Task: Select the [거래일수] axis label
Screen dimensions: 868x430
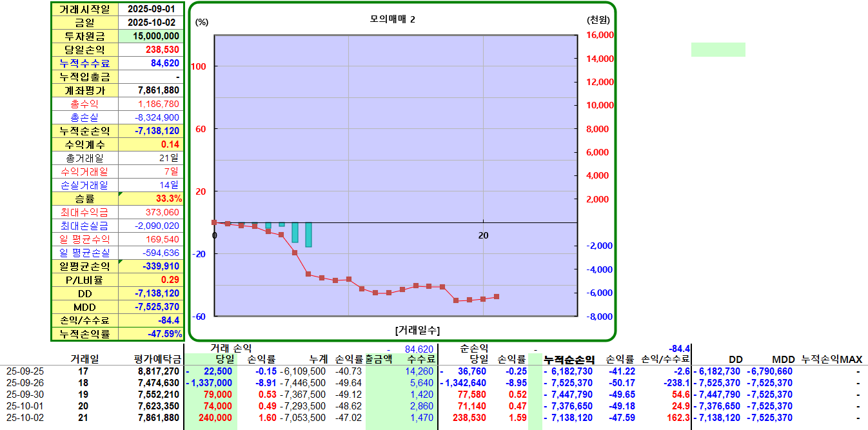Action: point(417,330)
